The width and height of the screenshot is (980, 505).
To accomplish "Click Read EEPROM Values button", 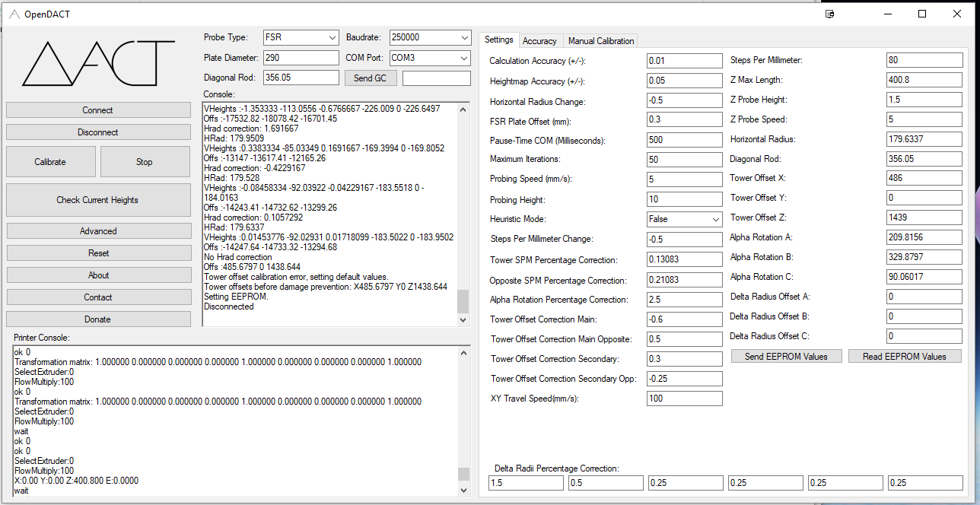I will 905,356.
